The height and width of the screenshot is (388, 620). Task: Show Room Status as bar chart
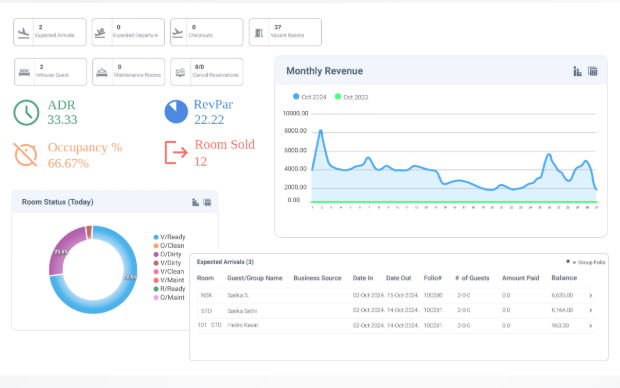point(195,202)
